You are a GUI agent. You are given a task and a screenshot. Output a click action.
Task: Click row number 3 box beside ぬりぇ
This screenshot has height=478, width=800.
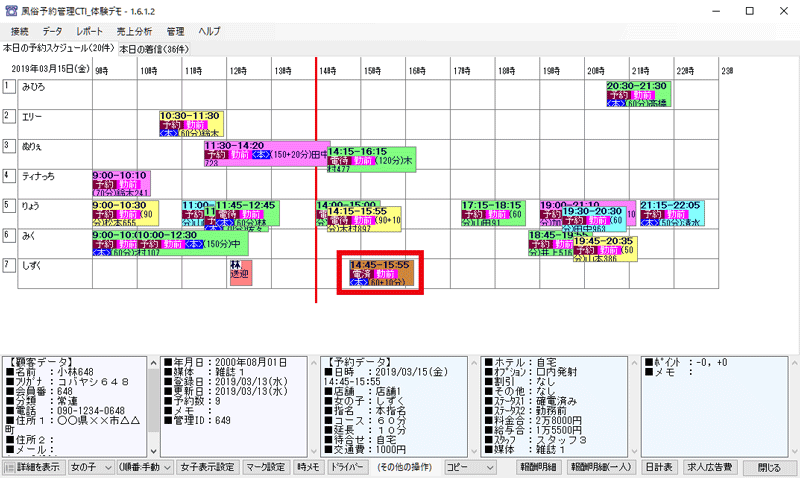[x=8, y=146]
